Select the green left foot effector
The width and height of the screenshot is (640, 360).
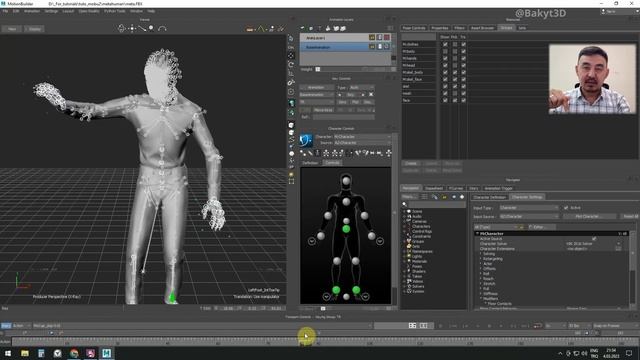356,290
